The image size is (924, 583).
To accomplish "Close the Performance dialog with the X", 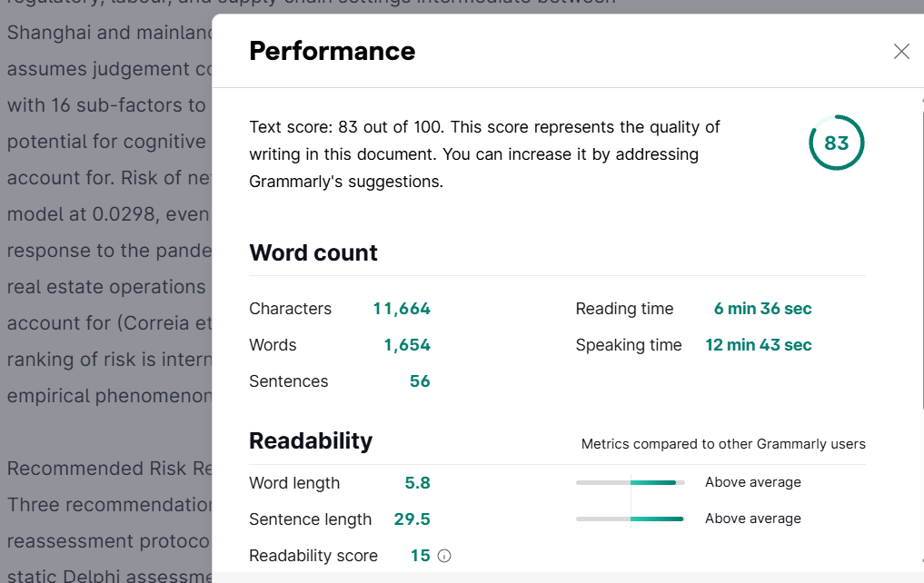I will pos(901,51).
